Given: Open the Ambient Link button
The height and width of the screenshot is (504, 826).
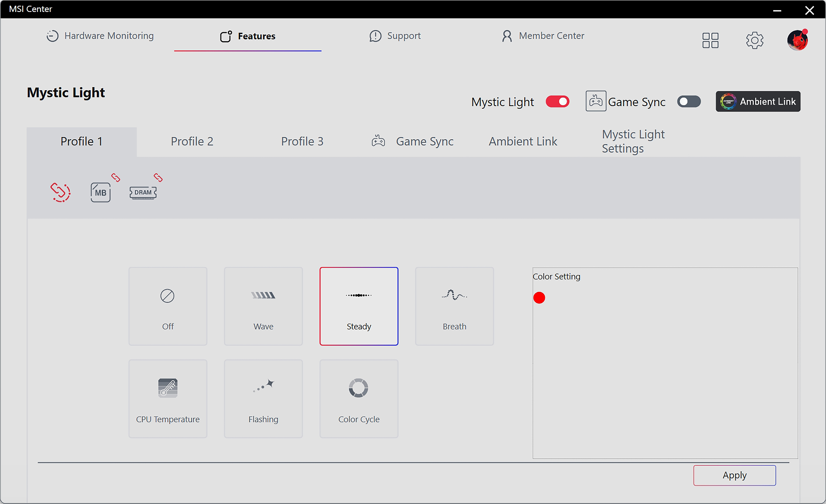Looking at the screenshot, I should pos(758,102).
